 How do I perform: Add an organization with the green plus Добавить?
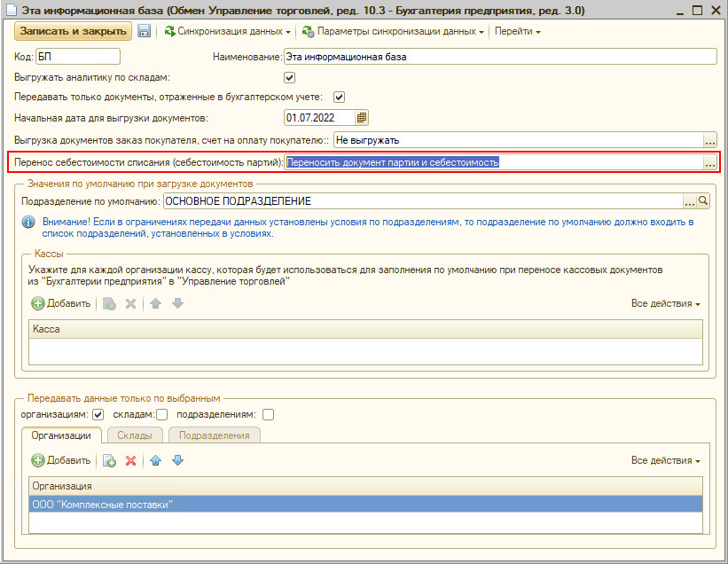(x=61, y=460)
